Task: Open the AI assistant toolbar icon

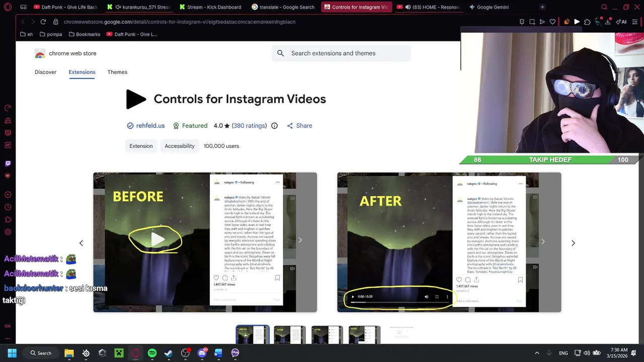Action: 622,22
